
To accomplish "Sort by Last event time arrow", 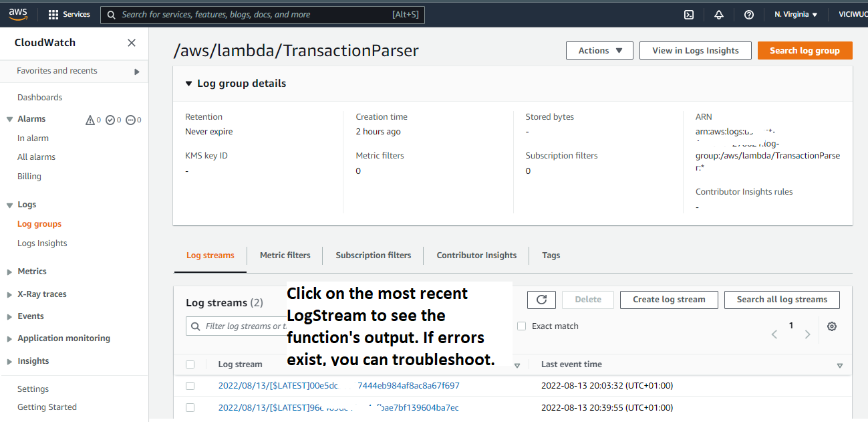I will pyautogui.click(x=840, y=366).
